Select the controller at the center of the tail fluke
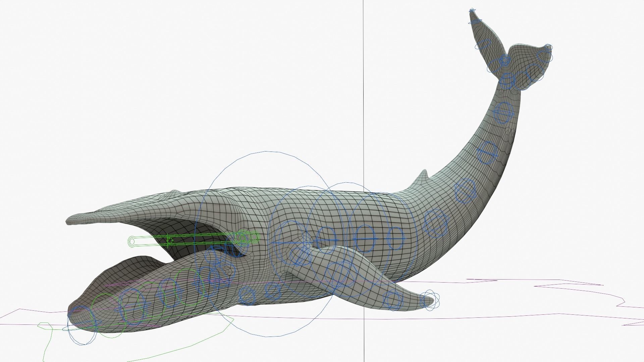Screen dimensions: 644x362 click(x=504, y=60)
